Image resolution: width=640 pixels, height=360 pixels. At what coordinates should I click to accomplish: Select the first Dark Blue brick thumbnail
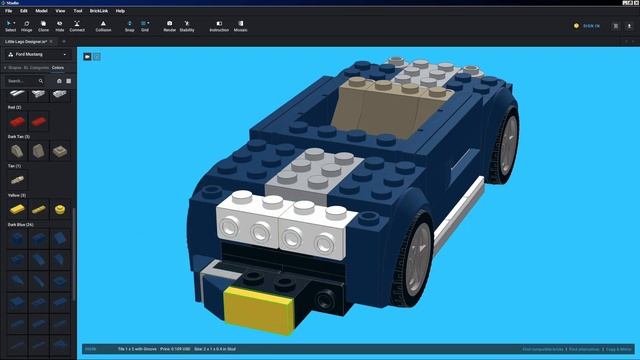[17, 239]
